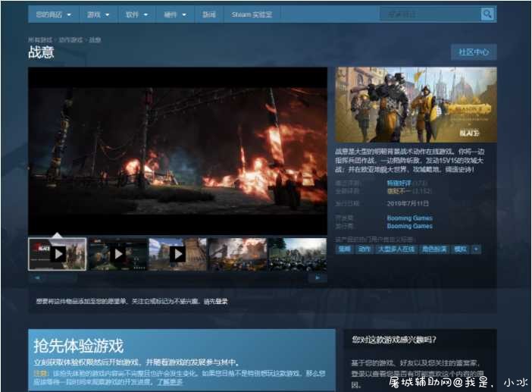Click the 战意 game title heading
Image resolution: width=532 pixels, height=392 pixels.
click(x=41, y=52)
